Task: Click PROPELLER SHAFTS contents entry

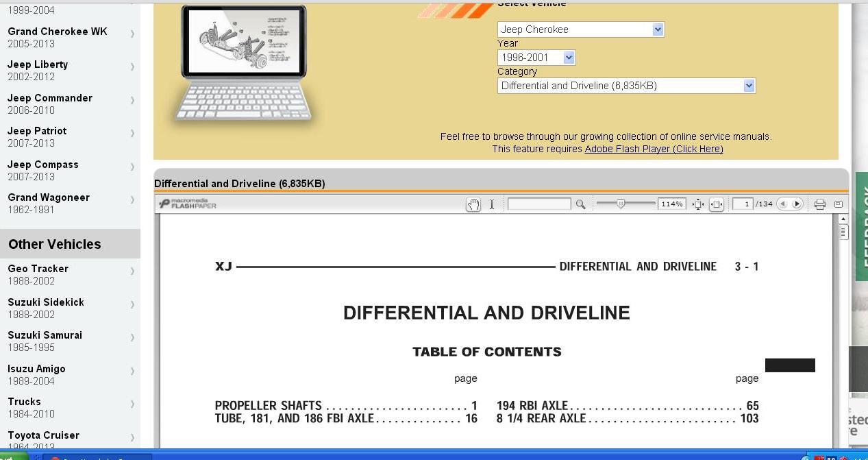Action: click(x=346, y=406)
